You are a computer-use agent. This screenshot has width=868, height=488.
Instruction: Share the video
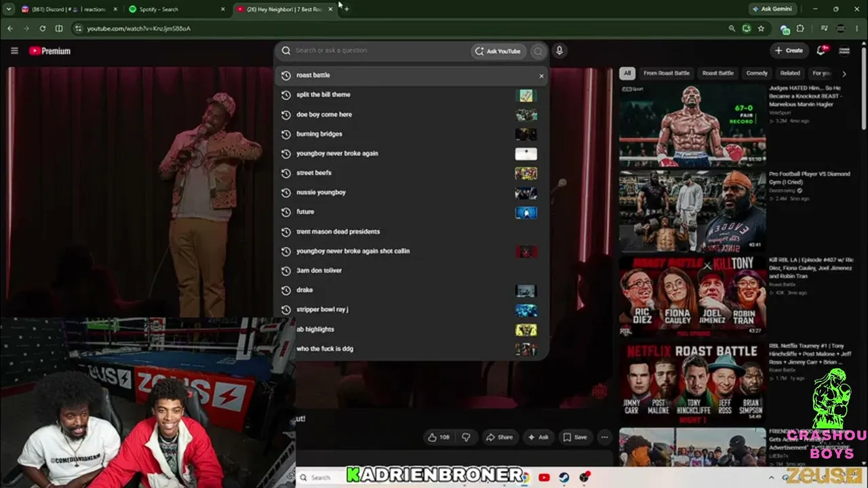point(500,437)
